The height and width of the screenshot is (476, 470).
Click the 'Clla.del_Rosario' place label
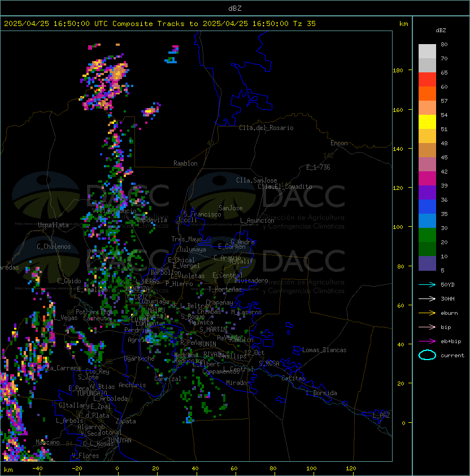(266, 128)
